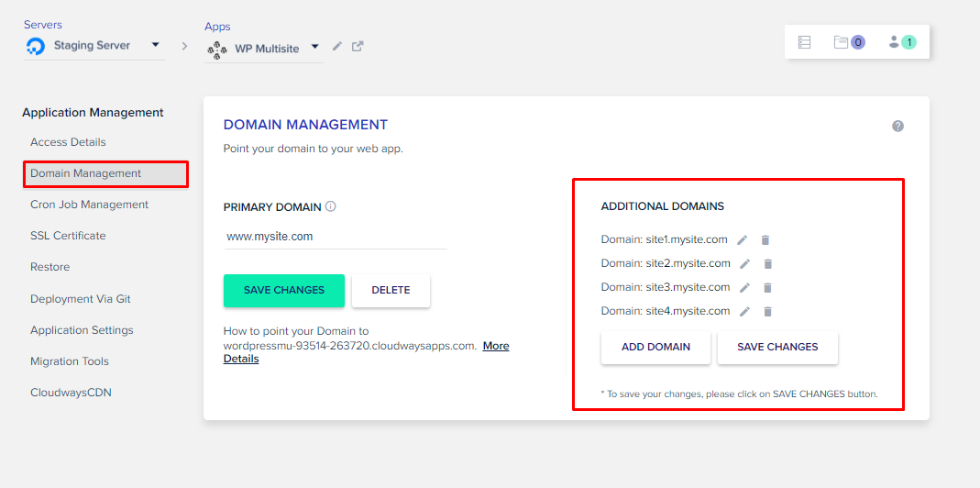Edit the site3.mysite.com domain pencil icon
Image resolution: width=980 pixels, height=488 pixels.
point(745,288)
